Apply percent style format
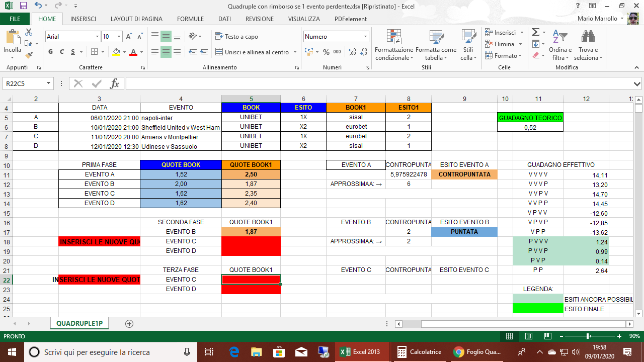This screenshot has height=362, width=644. pyautogui.click(x=326, y=52)
